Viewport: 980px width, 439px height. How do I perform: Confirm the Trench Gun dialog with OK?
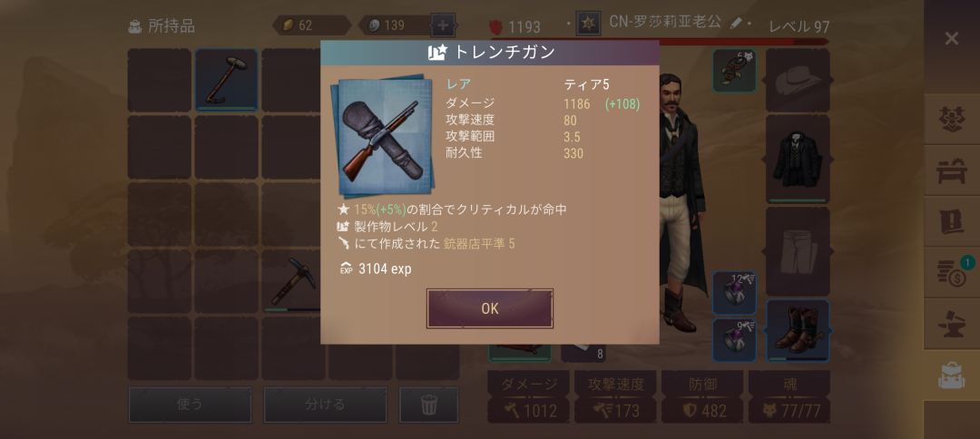click(489, 308)
